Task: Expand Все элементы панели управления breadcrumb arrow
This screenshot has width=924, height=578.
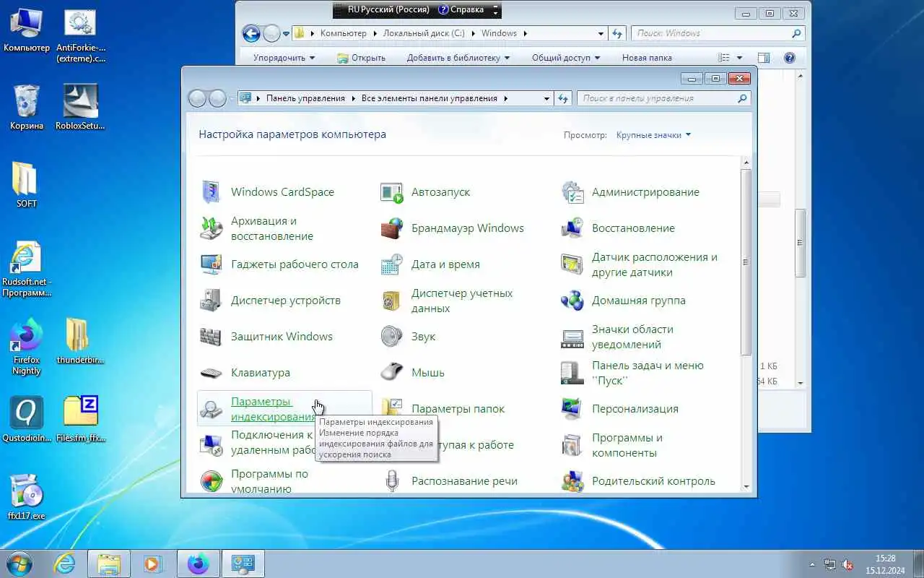Action: (506, 98)
